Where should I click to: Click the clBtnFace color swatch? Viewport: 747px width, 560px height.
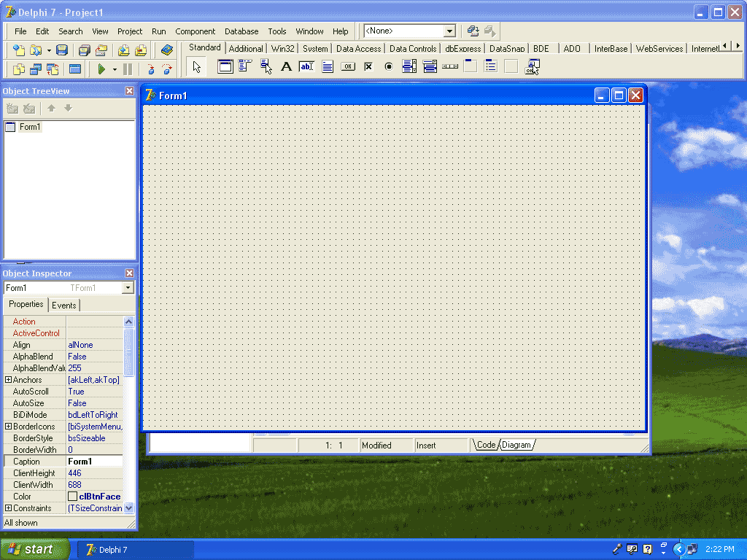click(x=72, y=496)
